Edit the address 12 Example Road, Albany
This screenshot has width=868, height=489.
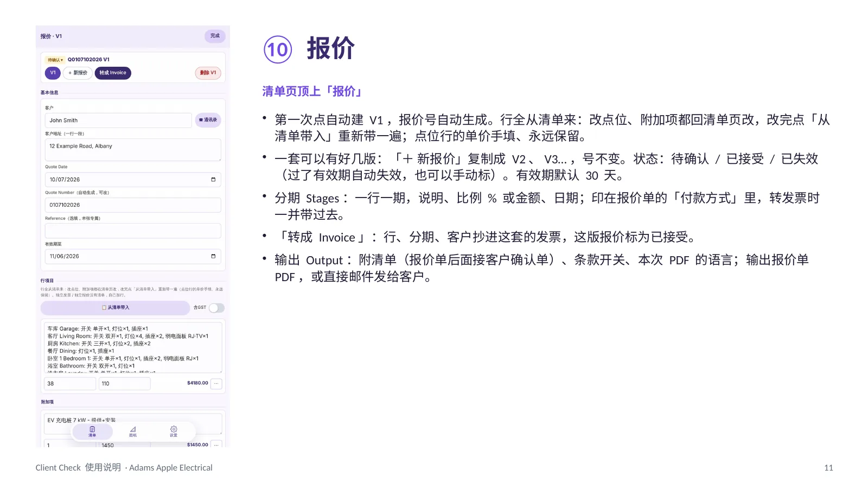pyautogui.click(x=133, y=150)
